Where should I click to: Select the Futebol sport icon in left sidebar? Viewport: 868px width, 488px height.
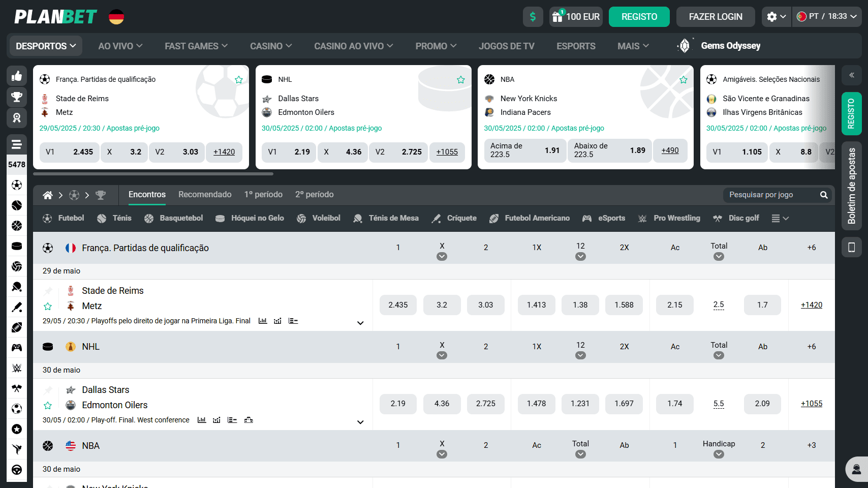(x=17, y=185)
